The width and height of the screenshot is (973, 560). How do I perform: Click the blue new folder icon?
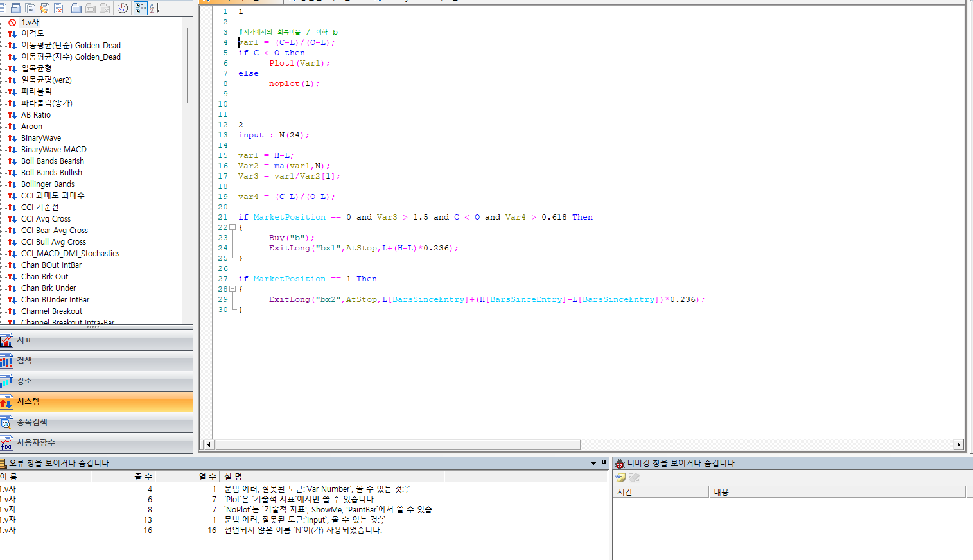coord(76,8)
